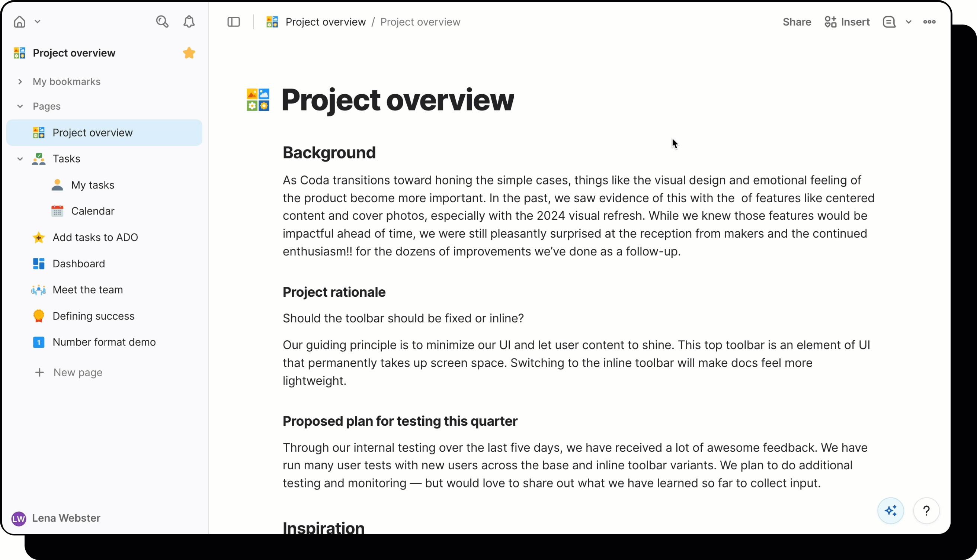Image resolution: width=977 pixels, height=560 pixels.
Task: Expand the My bookmarks section
Action: [20, 81]
